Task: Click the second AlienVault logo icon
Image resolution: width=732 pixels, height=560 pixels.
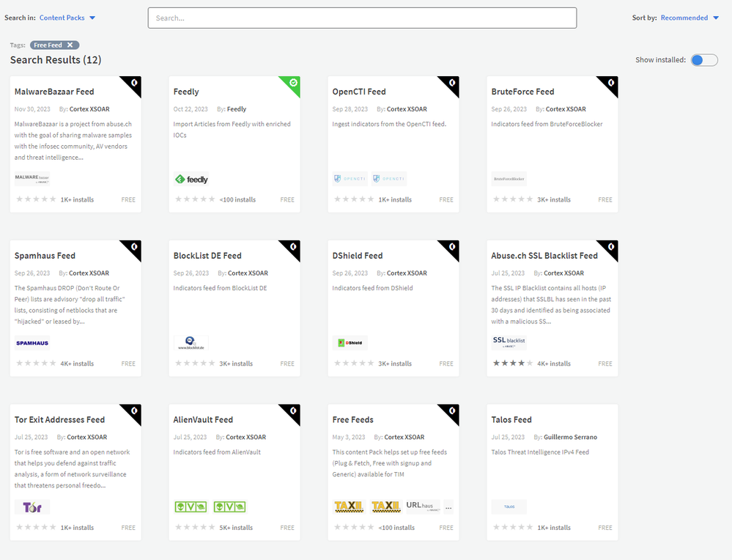Action: click(229, 506)
